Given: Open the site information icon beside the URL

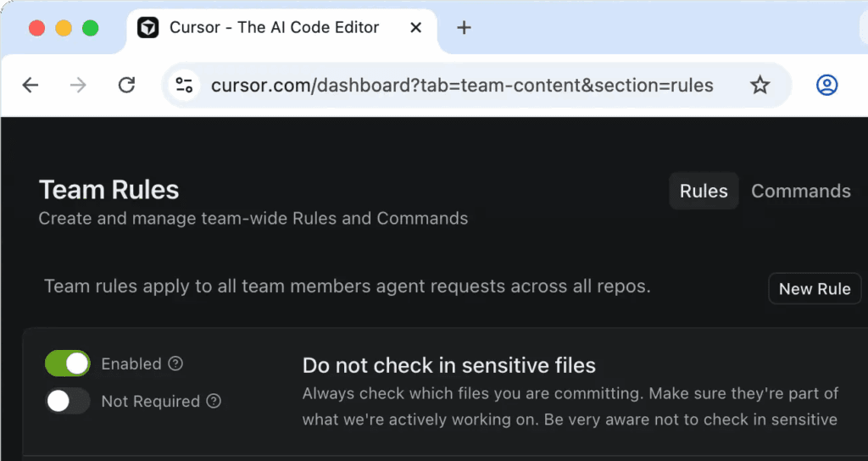Looking at the screenshot, I should 185,85.
